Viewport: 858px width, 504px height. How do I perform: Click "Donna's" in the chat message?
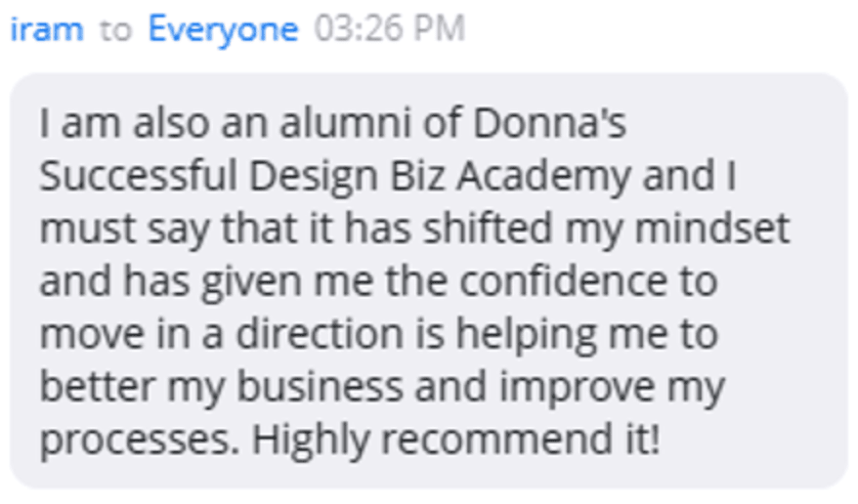(x=549, y=124)
